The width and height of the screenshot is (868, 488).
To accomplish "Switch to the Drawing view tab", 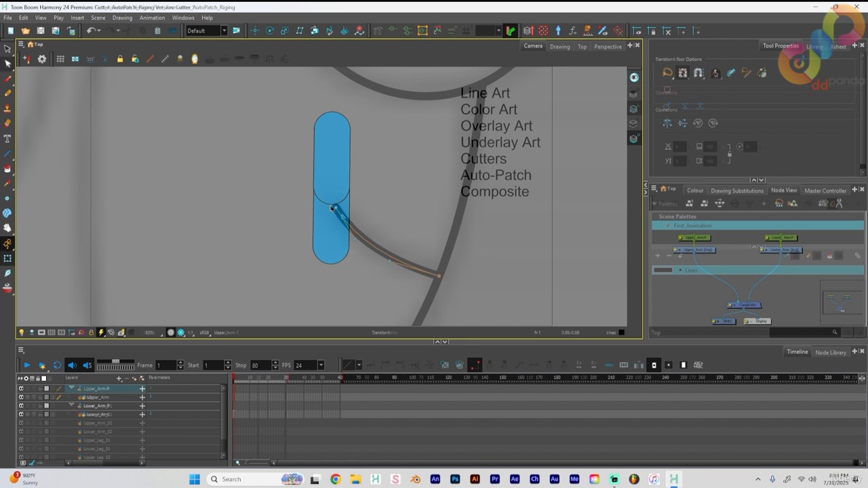I will [559, 46].
